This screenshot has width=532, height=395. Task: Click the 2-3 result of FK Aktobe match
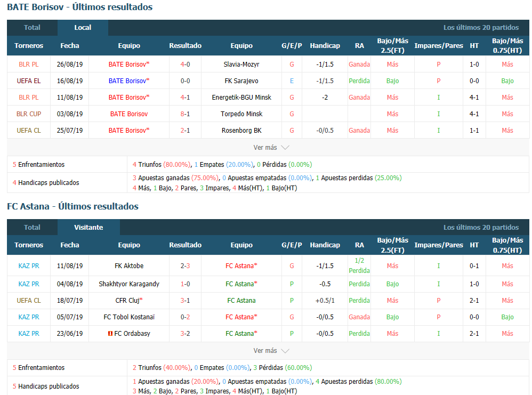pos(186,265)
